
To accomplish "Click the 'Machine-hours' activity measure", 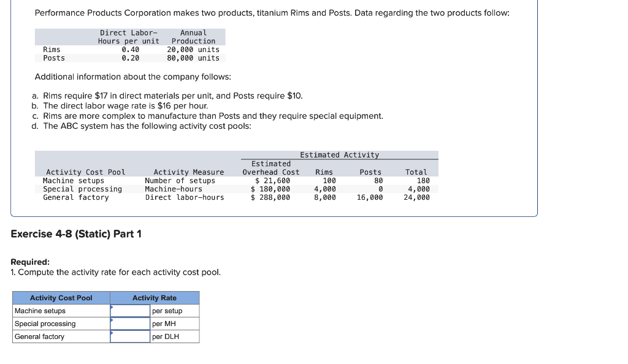I will point(174,189).
